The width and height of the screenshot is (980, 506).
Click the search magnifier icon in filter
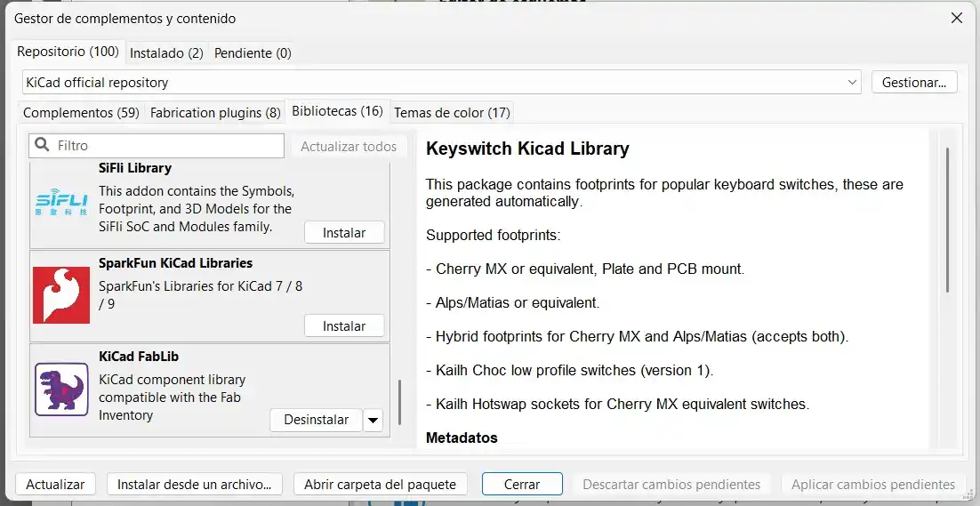pos(42,146)
